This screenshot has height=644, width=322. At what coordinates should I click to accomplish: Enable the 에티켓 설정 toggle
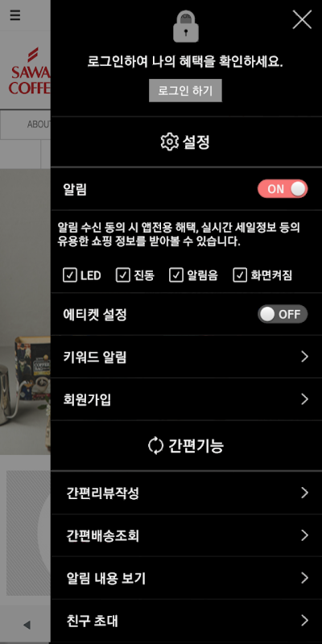tap(283, 314)
